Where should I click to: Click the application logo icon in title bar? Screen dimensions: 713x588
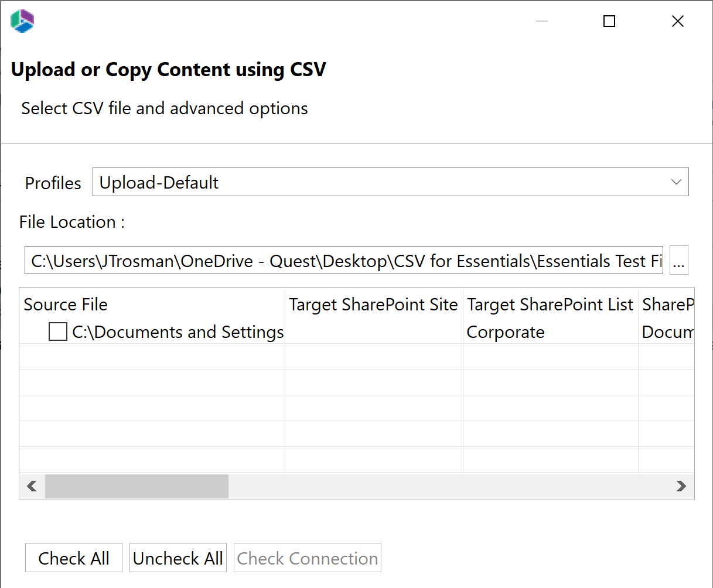[x=22, y=21]
